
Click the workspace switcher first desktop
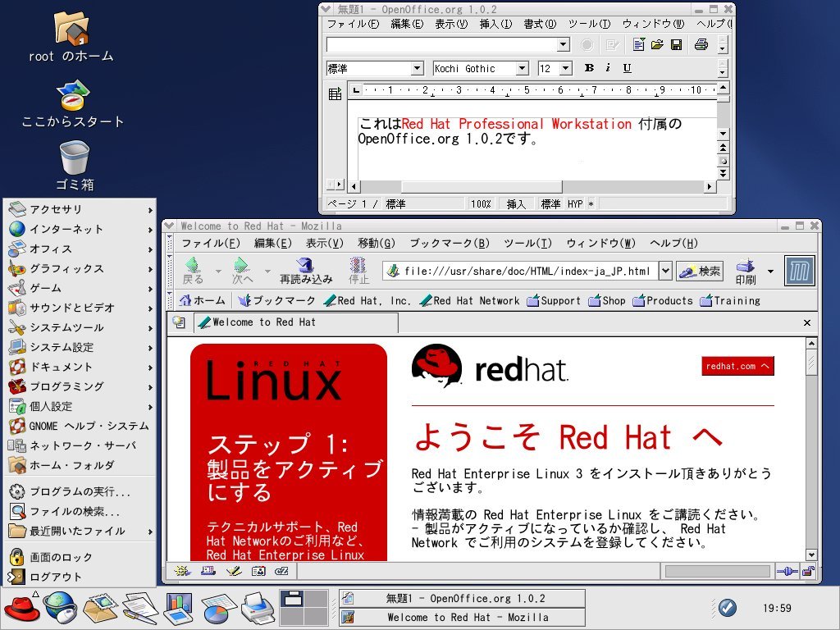[x=292, y=598]
